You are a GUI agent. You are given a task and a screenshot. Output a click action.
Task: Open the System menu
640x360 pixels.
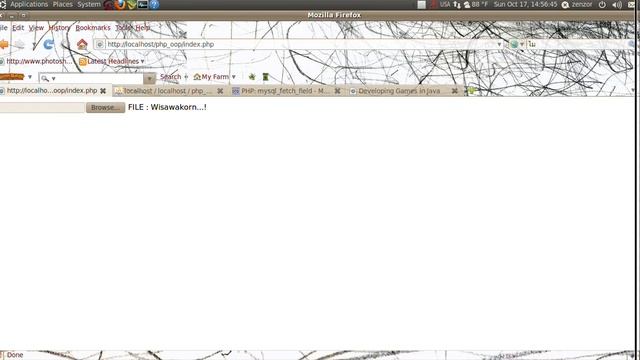(89, 4)
